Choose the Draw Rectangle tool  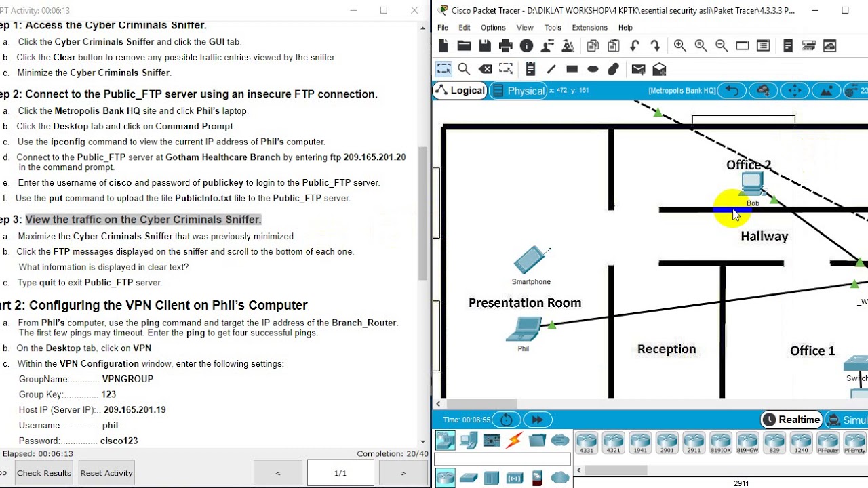click(x=572, y=69)
